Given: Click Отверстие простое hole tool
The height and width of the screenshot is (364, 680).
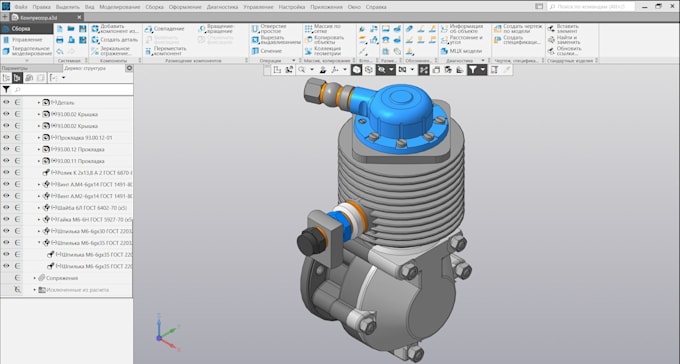Looking at the screenshot, I should point(269,29).
